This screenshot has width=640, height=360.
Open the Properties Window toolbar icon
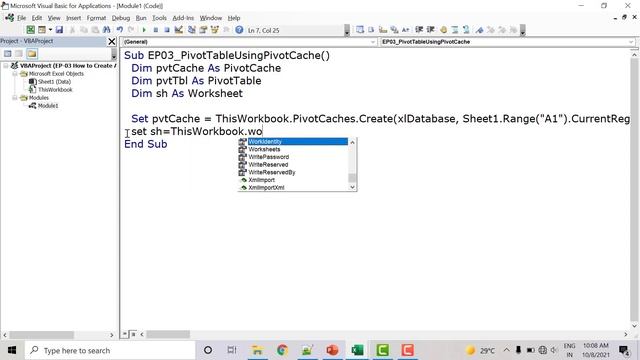203,30
